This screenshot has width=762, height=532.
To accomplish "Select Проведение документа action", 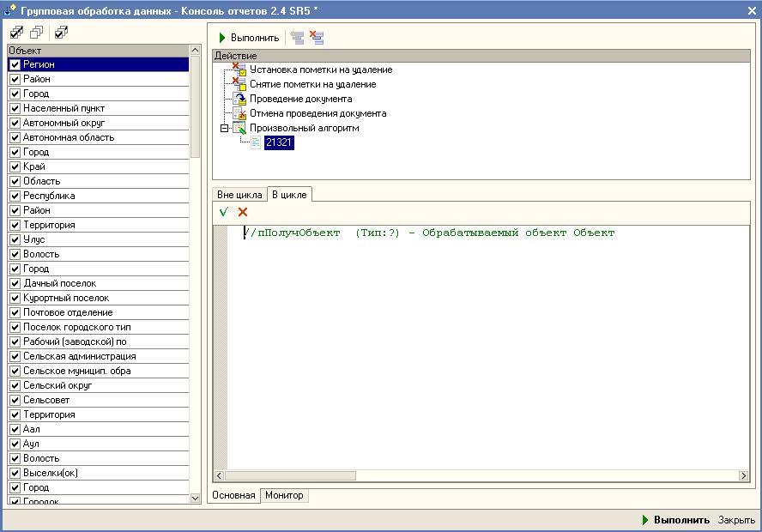I will coord(301,99).
